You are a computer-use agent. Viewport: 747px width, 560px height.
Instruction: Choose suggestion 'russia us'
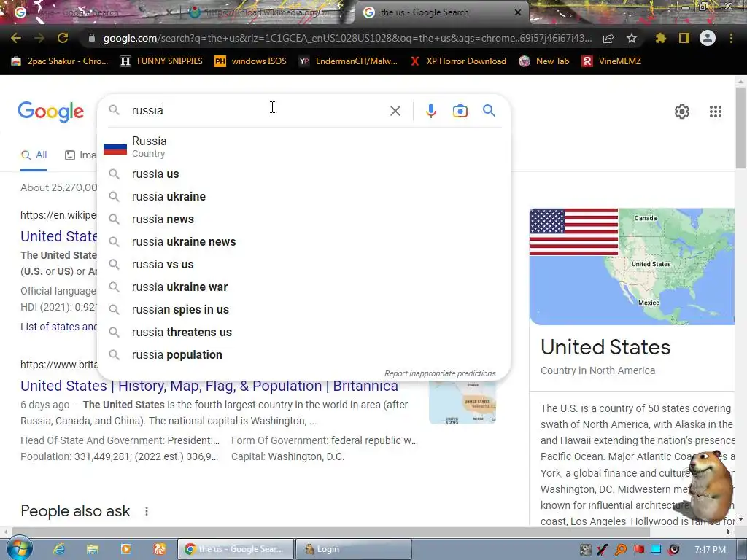coord(303,174)
